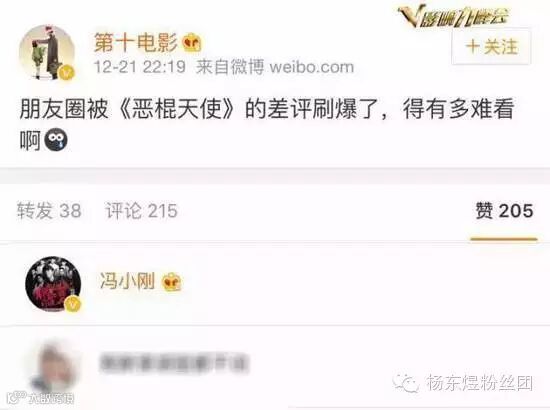Open 冯小刚 profile avatar

pyautogui.click(x=53, y=284)
